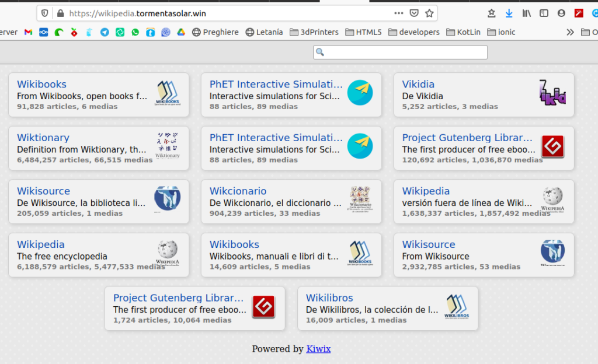Open the Element chat bookmark icon

(120, 32)
